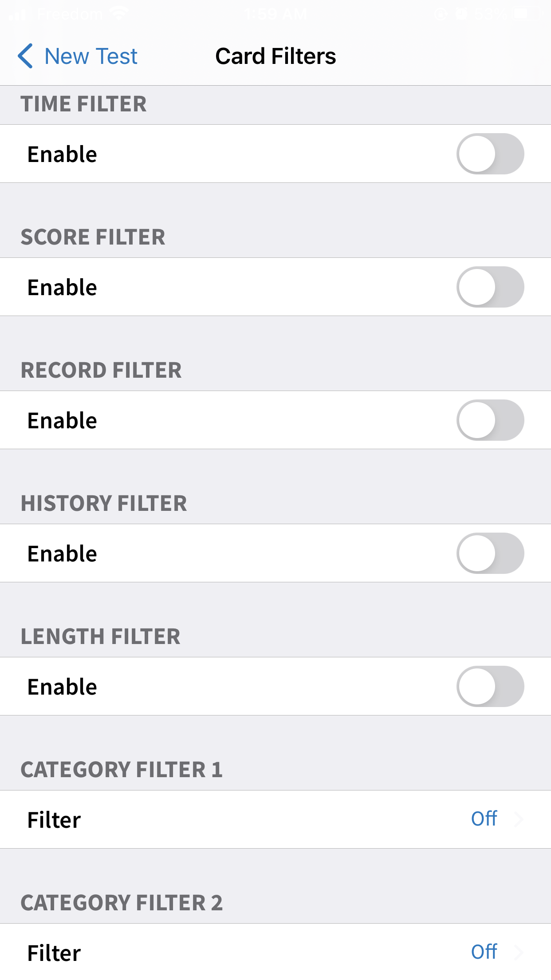
Task: Tap Off value for Category Filter 2
Action: pyautogui.click(x=484, y=952)
